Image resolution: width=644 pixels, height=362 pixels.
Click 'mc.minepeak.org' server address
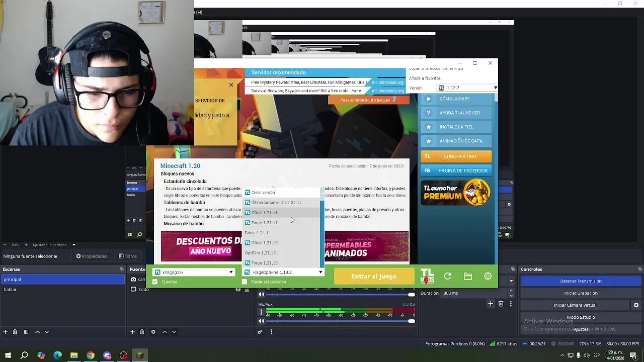click(387, 82)
